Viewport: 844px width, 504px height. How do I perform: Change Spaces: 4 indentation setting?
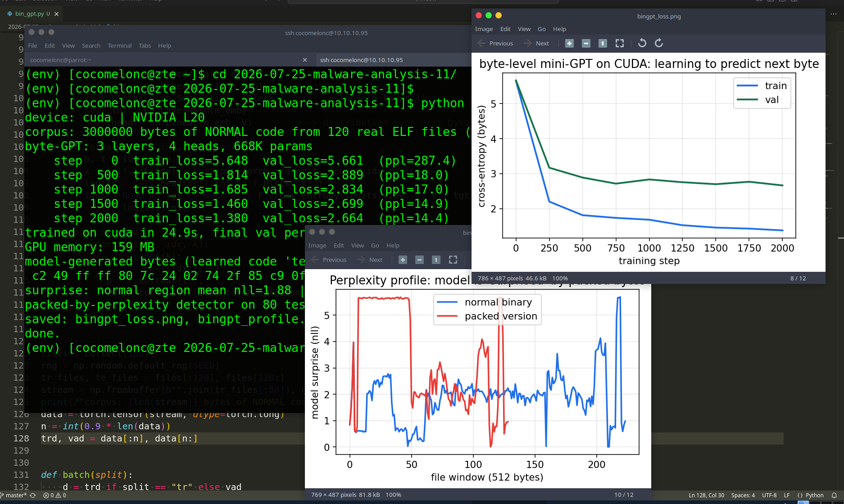tap(743, 495)
